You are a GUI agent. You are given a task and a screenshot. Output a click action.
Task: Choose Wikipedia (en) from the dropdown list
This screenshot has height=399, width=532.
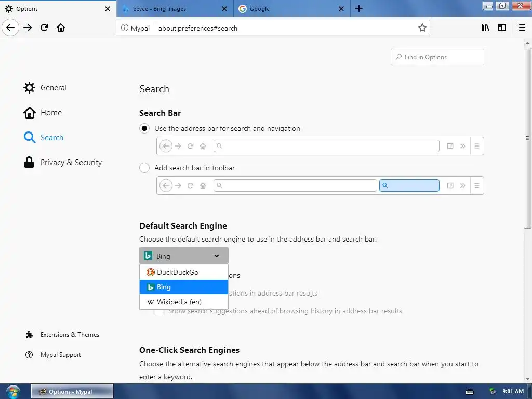183,302
